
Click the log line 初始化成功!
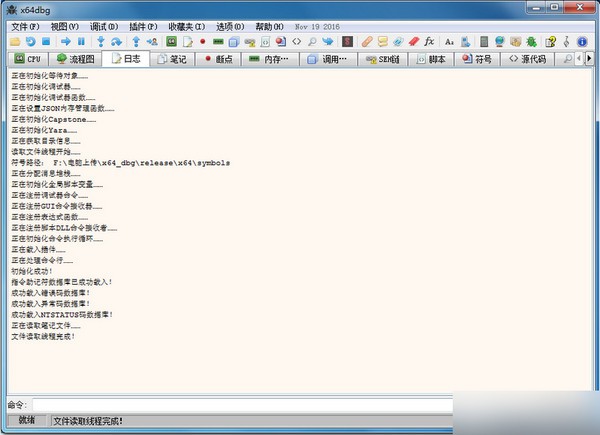click(x=32, y=271)
